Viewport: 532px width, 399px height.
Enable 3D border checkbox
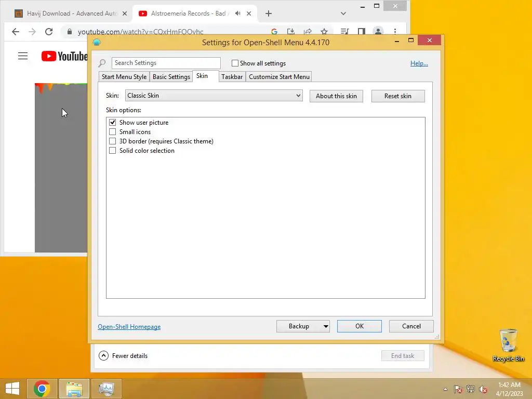click(112, 141)
